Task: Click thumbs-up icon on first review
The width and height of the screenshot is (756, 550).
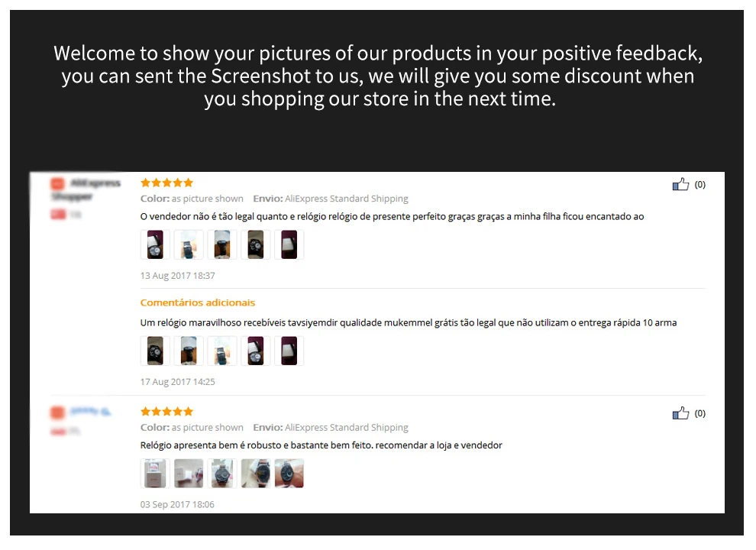Action: (x=680, y=184)
